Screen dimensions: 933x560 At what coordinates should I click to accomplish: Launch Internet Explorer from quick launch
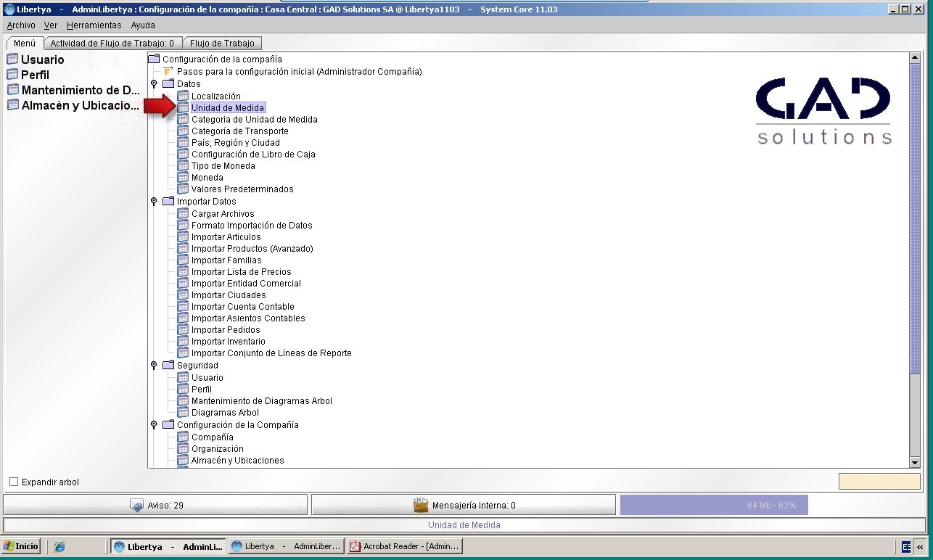[59, 546]
